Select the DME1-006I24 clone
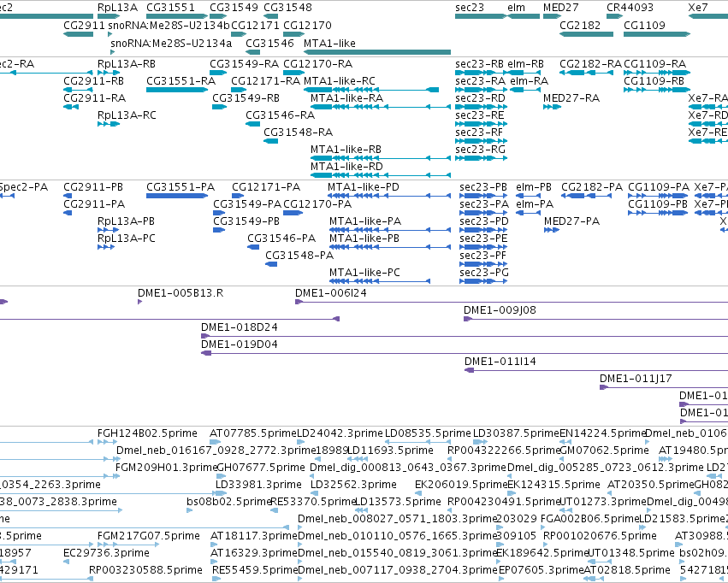 512,302
